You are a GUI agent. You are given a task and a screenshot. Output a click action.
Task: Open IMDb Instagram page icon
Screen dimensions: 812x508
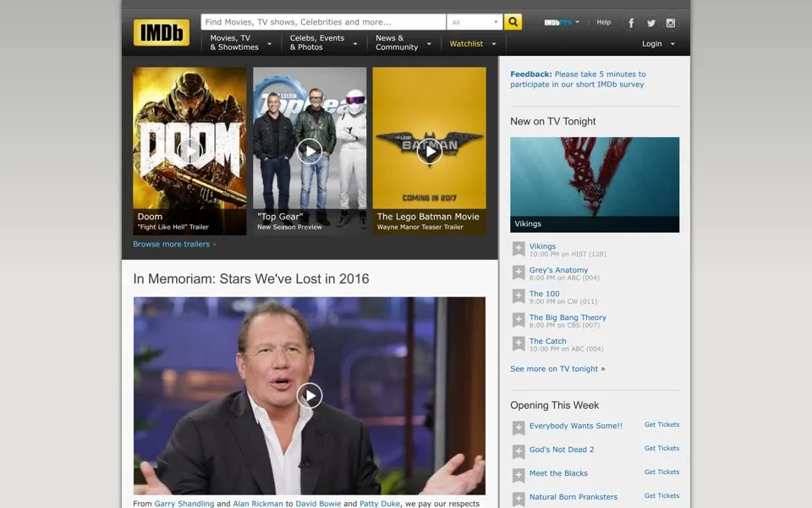pyautogui.click(x=671, y=23)
